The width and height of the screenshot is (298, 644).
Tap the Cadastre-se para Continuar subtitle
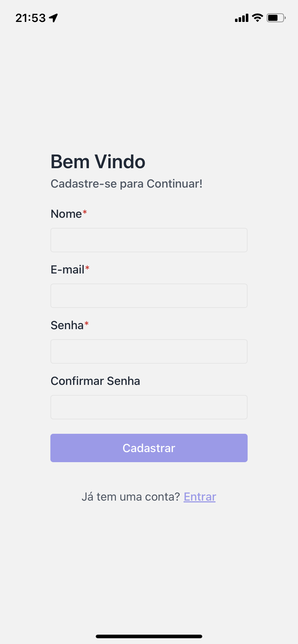(126, 184)
